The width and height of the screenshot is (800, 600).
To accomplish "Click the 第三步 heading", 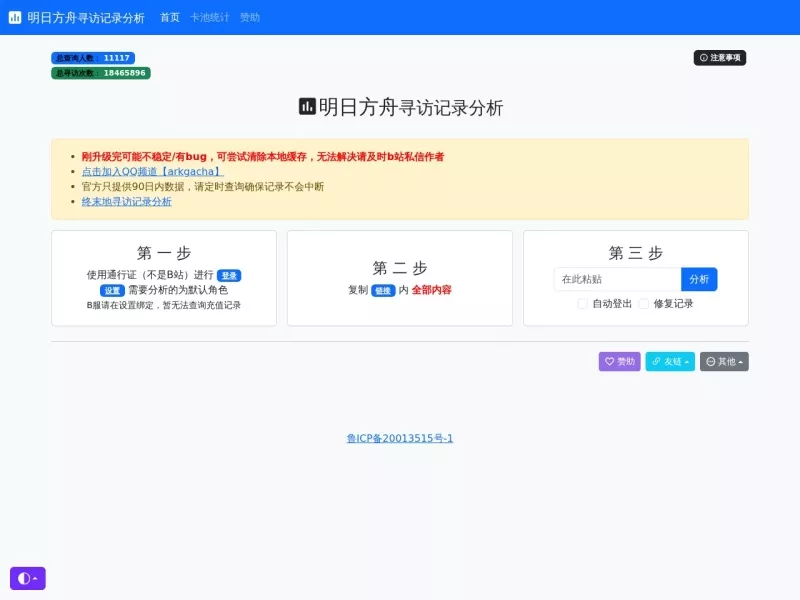I will [x=636, y=253].
